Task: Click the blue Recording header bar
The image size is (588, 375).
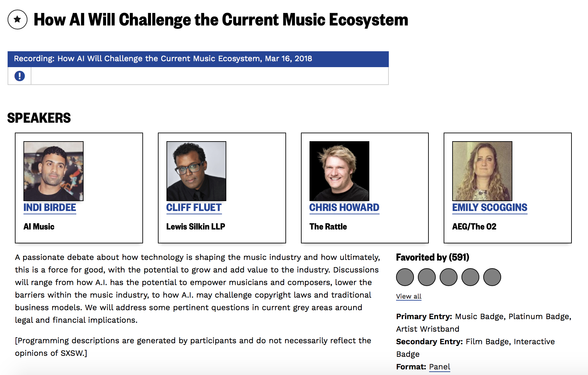Action: click(x=198, y=59)
